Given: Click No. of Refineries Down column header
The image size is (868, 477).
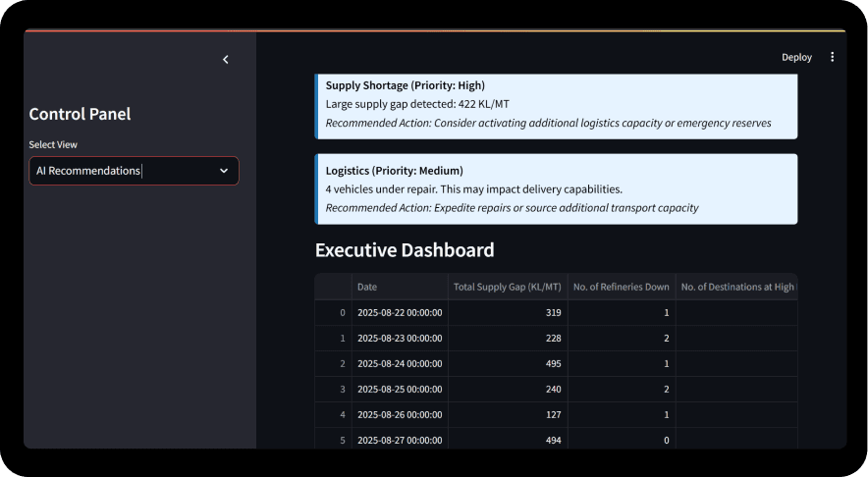Looking at the screenshot, I should click(621, 287).
